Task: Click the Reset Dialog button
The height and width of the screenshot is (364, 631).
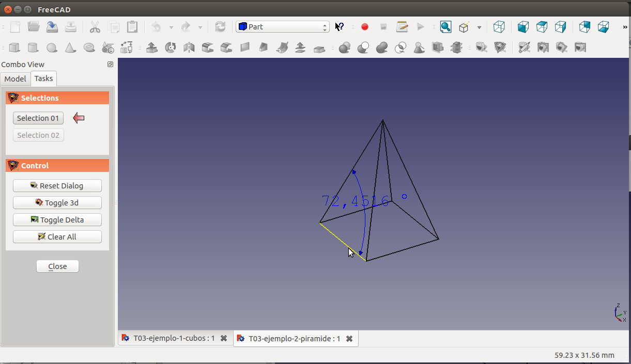Action: (x=57, y=186)
